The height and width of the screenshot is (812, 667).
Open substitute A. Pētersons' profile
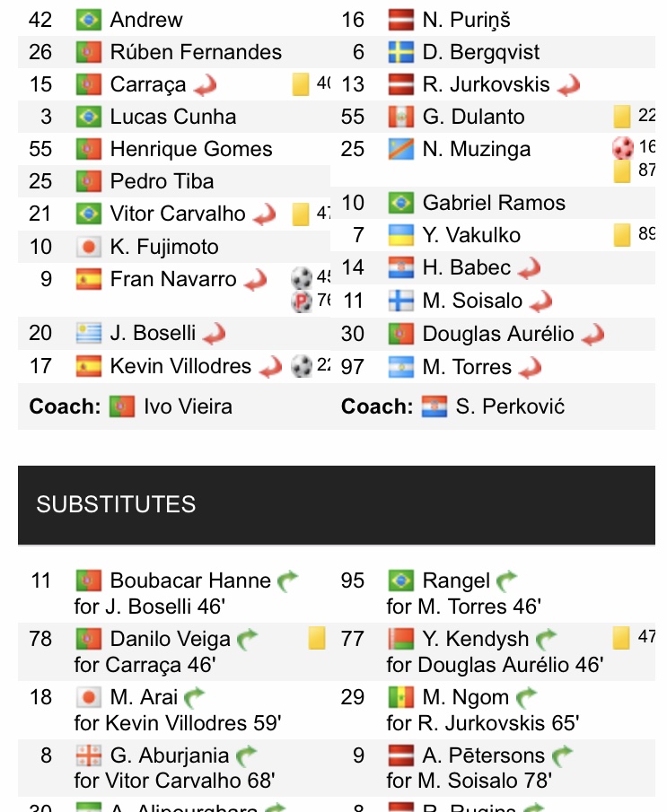(484, 755)
